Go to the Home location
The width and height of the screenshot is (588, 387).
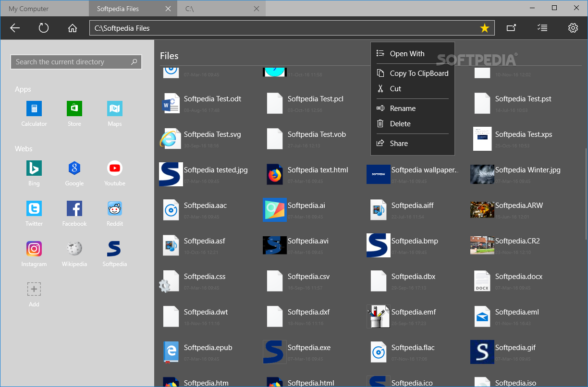[x=73, y=28]
